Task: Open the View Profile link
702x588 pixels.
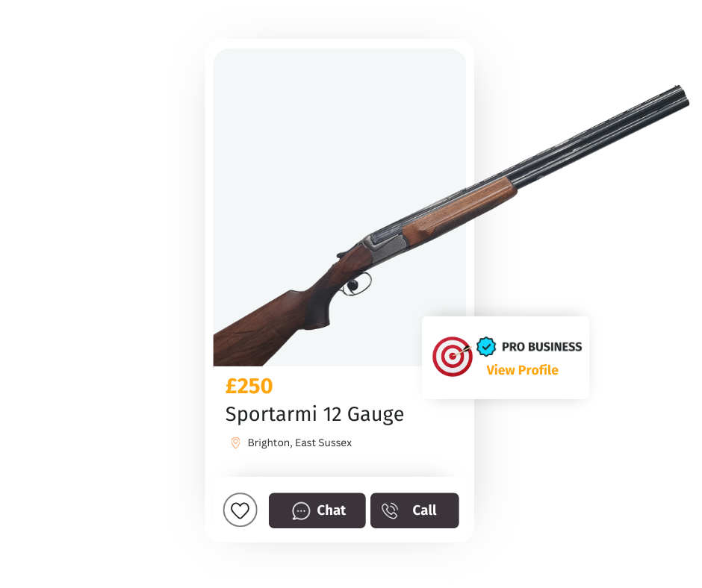Action: (522, 370)
